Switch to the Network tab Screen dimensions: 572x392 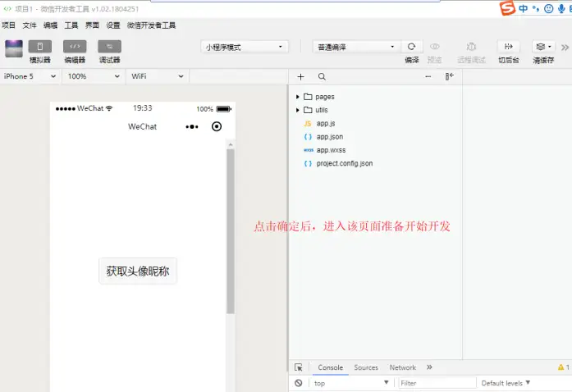tap(403, 367)
